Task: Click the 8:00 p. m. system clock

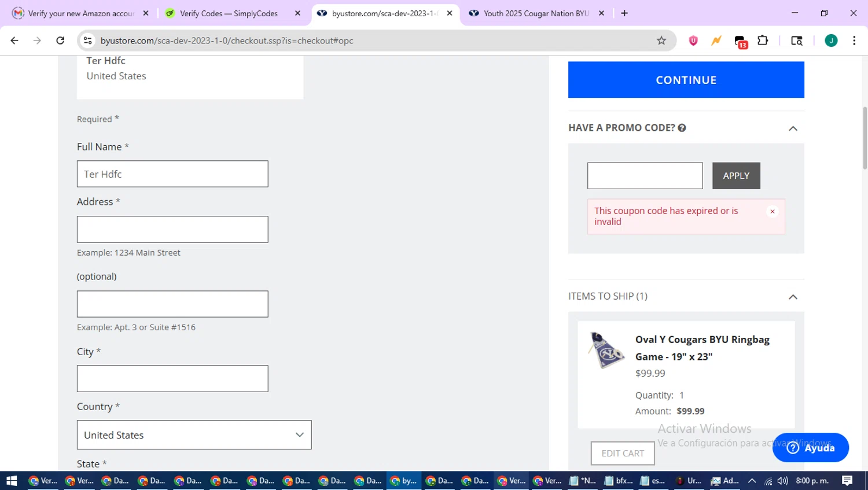Action: 812,481
